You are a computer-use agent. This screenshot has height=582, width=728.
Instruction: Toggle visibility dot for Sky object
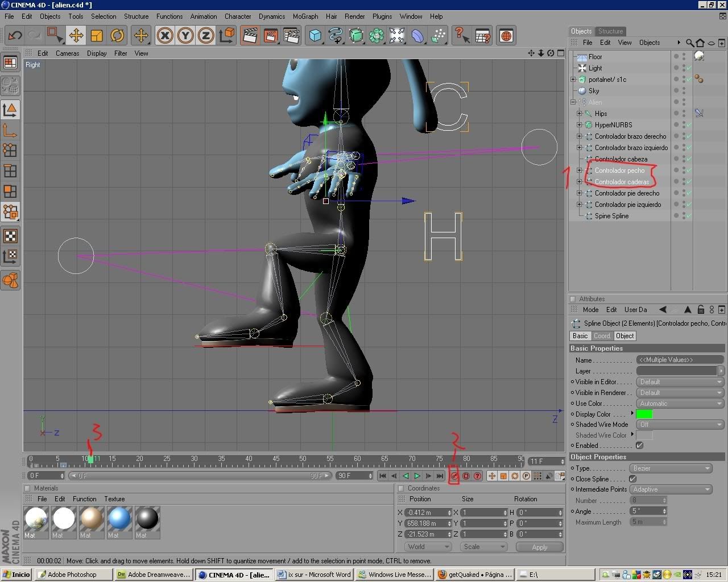coord(676,91)
